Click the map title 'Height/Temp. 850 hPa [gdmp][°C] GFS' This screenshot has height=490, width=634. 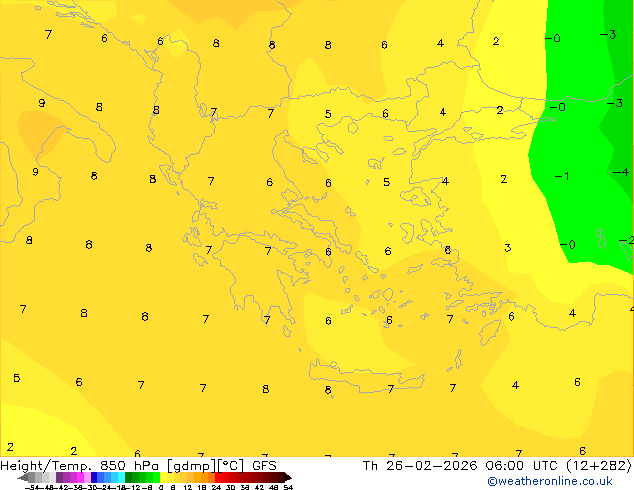138,466
